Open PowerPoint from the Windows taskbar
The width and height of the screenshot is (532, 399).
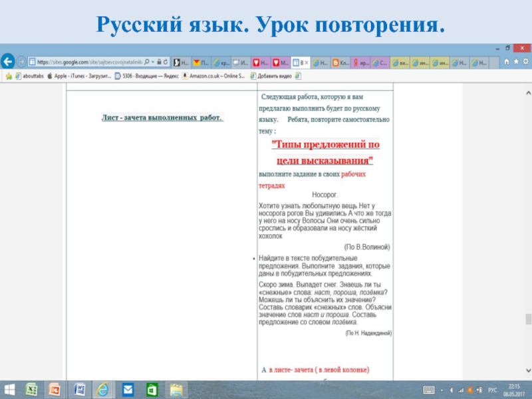[55, 389]
